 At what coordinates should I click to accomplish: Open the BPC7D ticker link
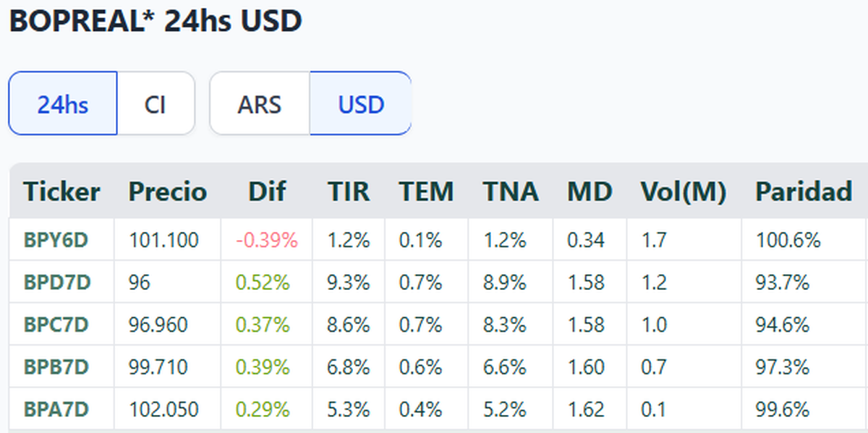tap(56, 325)
